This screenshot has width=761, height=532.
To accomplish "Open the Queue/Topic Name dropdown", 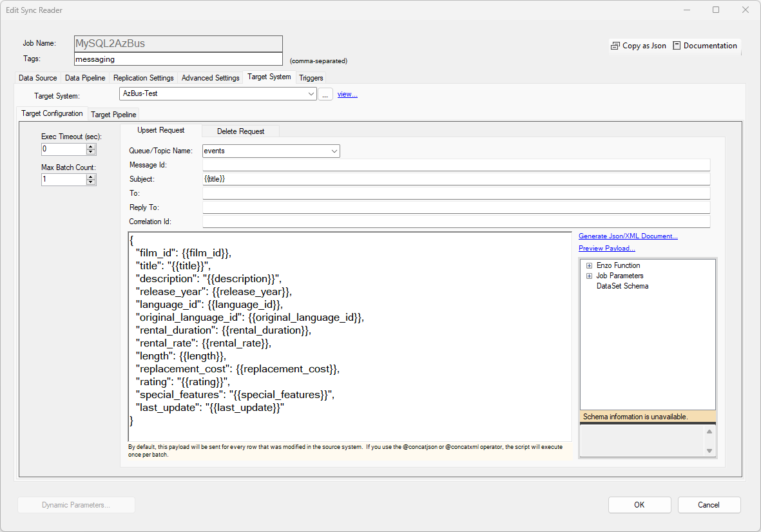I will tap(334, 151).
